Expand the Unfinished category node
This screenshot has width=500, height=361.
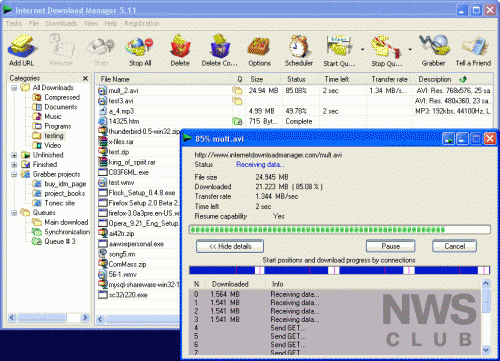click(14, 155)
